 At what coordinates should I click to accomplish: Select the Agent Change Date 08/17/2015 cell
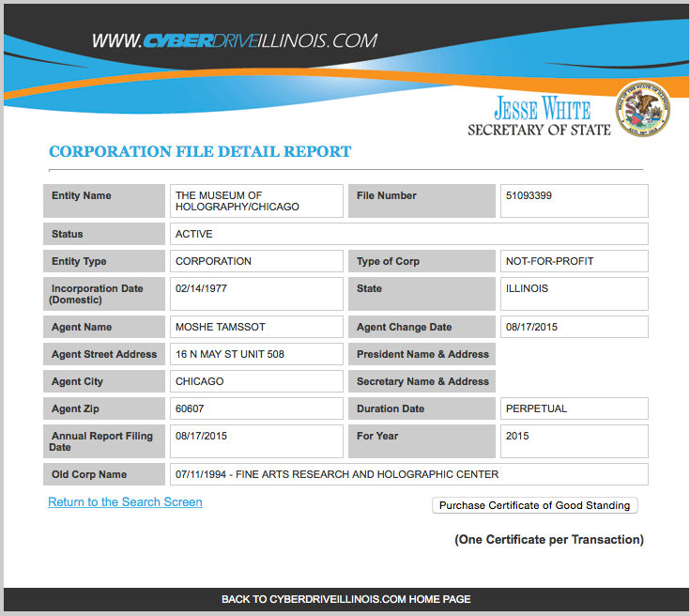(x=574, y=327)
